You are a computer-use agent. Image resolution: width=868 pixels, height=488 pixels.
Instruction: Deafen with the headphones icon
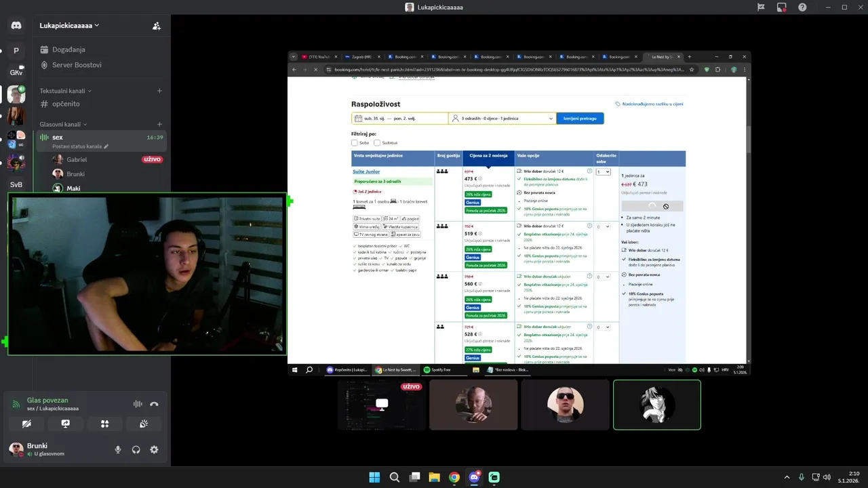pos(136,449)
